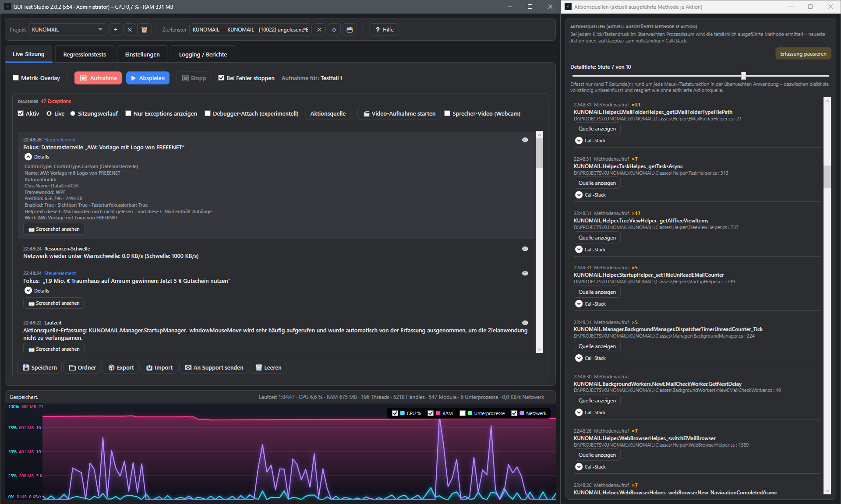841x504 pixels.
Task: Export the diagnosis entries
Action: pos(121,367)
